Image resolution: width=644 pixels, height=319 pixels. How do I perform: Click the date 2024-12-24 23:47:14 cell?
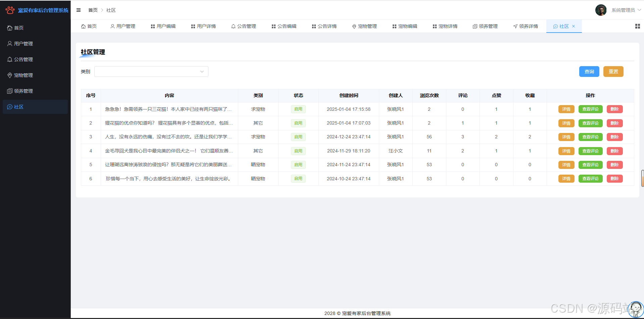[x=349, y=137]
